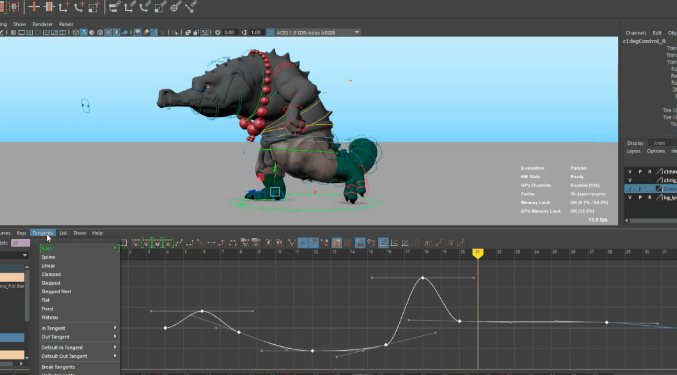Open the layer editor Options menu
677x375 pixels.
655,151
